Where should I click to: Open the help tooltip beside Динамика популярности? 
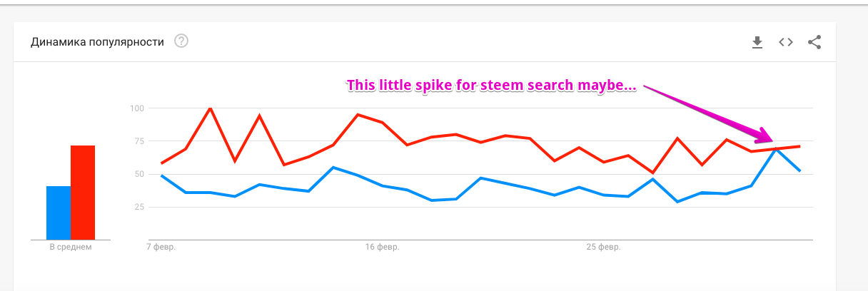(181, 41)
